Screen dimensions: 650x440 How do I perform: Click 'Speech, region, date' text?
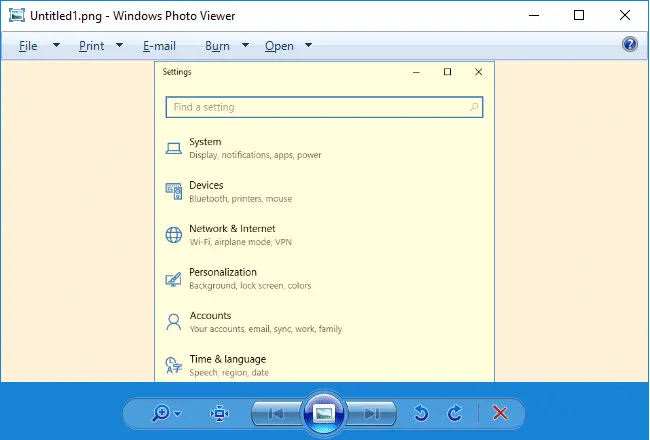pos(229,372)
